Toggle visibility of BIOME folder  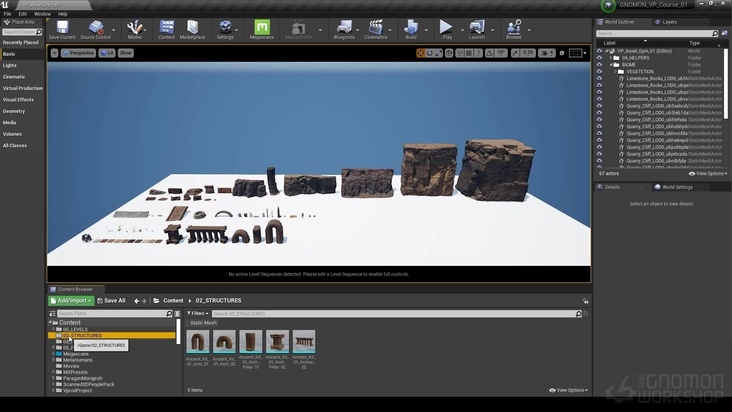coord(599,65)
